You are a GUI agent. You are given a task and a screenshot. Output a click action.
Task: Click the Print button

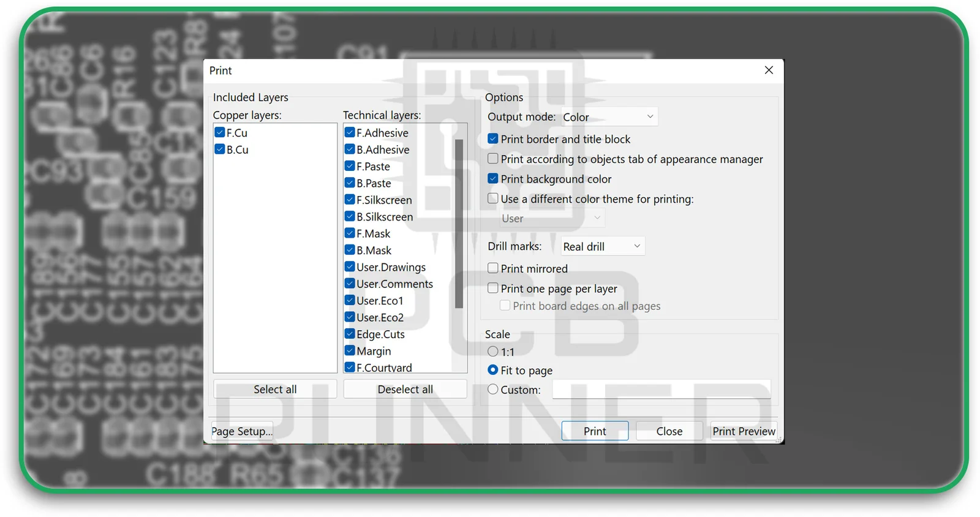[595, 431]
